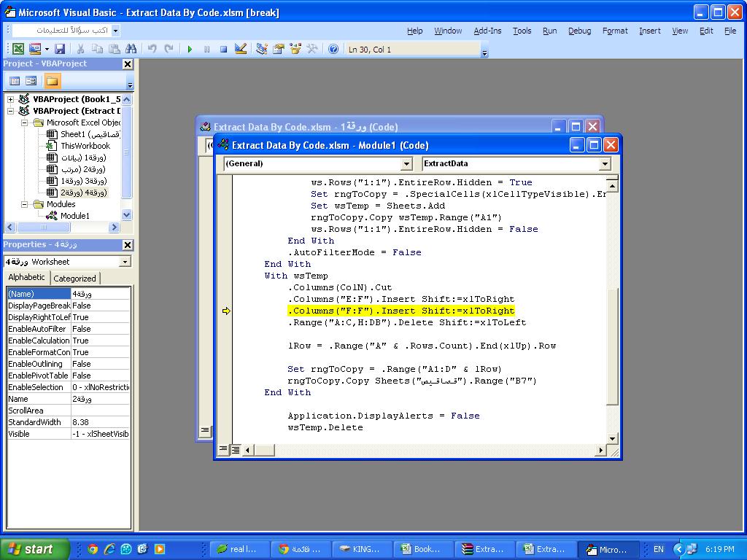Image resolution: width=747 pixels, height=560 pixels.
Task: Open the Edit menu
Action: [x=706, y=31]
